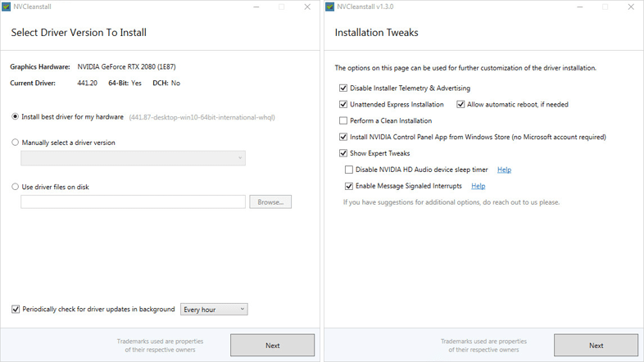Open the manual driver version dropdown
This screenshot has width=644, height=362.
pyautogui.click(x=133, y=158)
